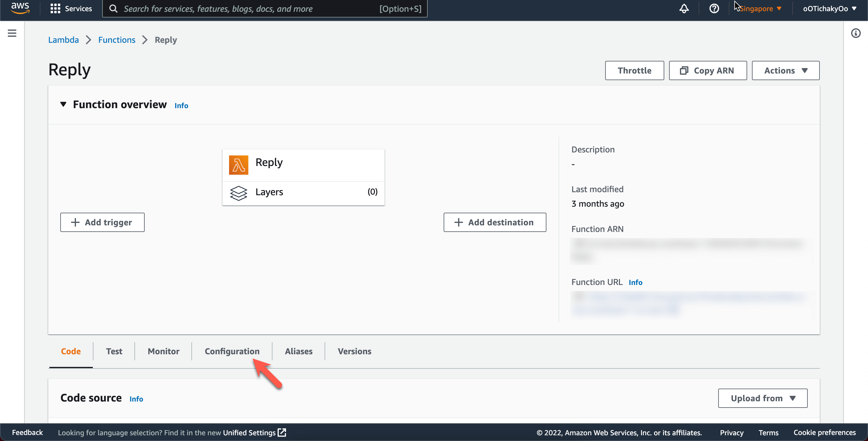Collapse the Function overview section
868x441 pixels.
coord(63,105)
